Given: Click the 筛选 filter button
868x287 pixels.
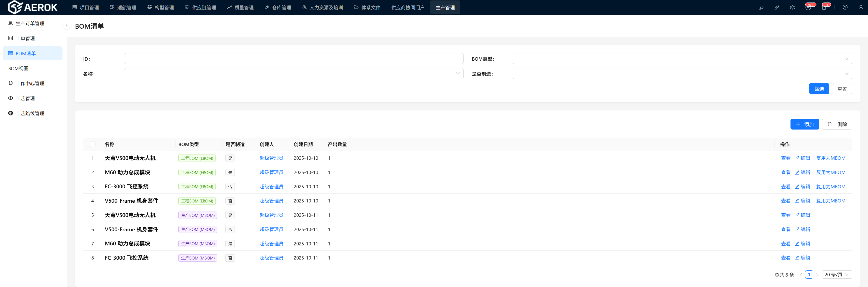Looking at the screenshot, I should coord(819,89).
